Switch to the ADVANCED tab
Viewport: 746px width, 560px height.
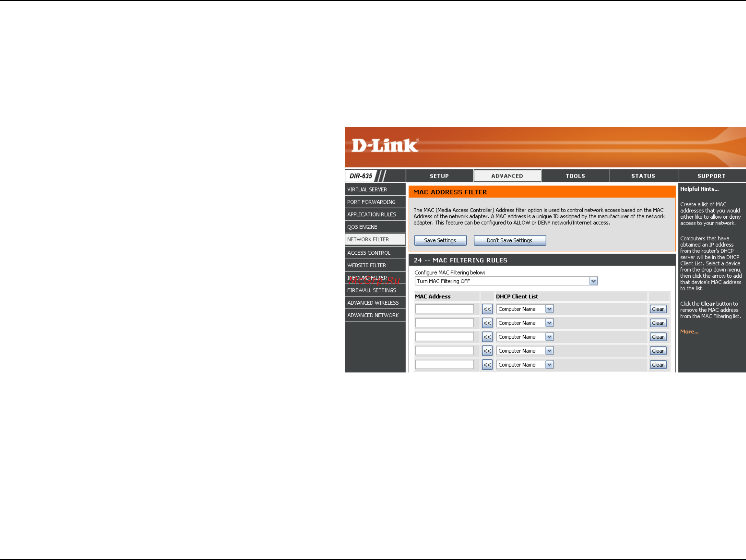pyautogui.click(x=507, y=176)
